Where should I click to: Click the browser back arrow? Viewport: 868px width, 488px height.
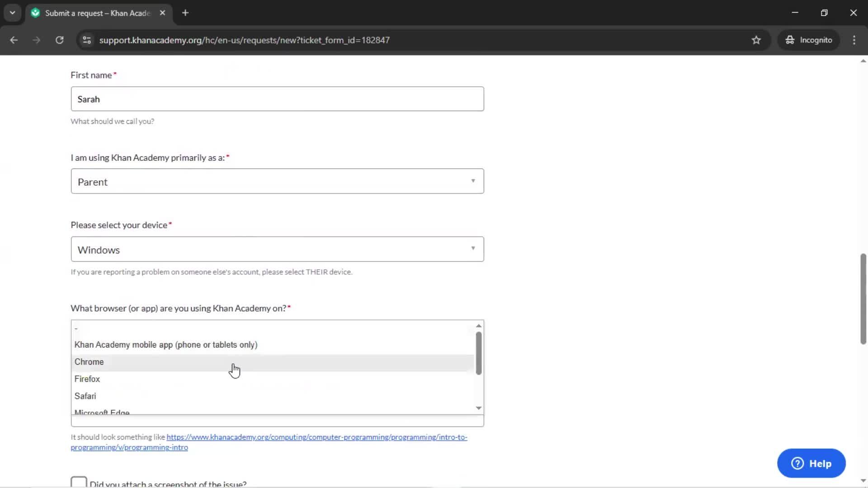tap(14, 40)
